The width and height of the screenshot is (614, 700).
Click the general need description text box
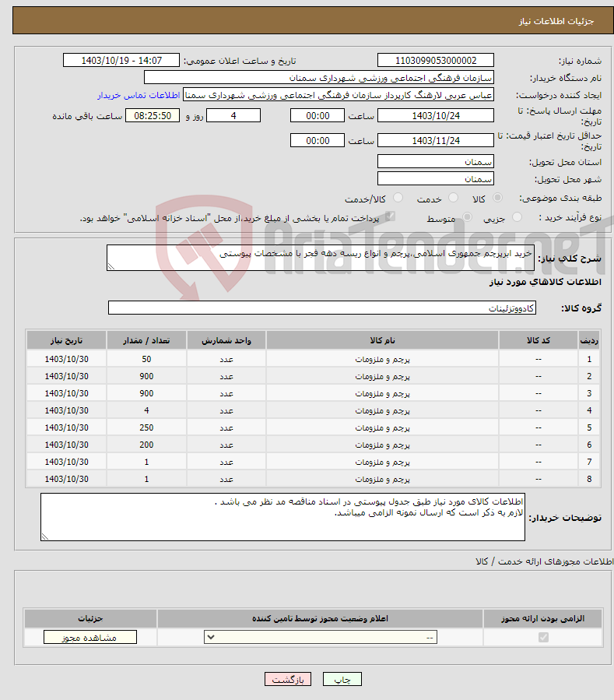[x=321, y=258]
